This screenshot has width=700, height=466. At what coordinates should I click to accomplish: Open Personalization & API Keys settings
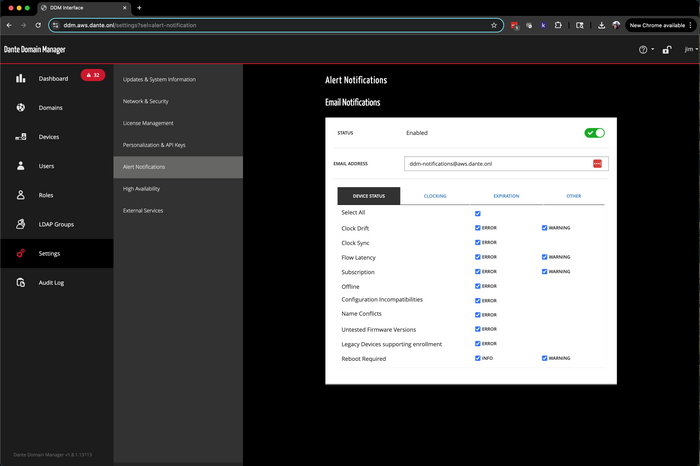[178, 145]
